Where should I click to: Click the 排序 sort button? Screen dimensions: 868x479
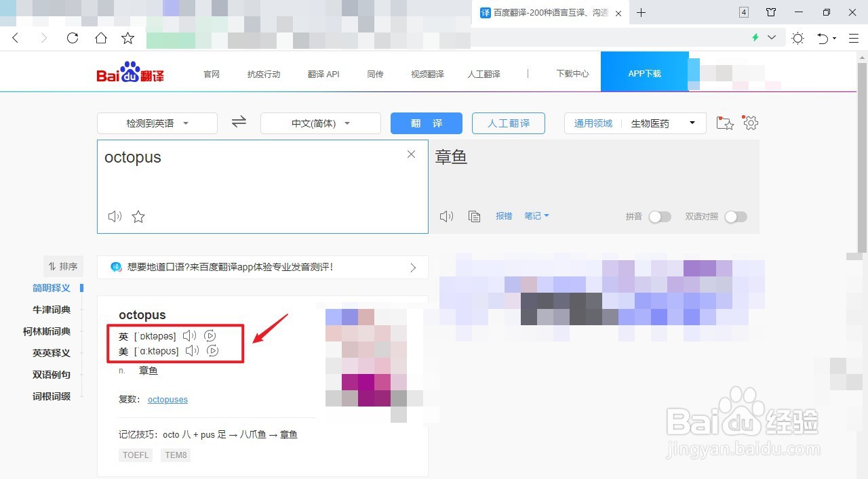[x=63, y=266]
